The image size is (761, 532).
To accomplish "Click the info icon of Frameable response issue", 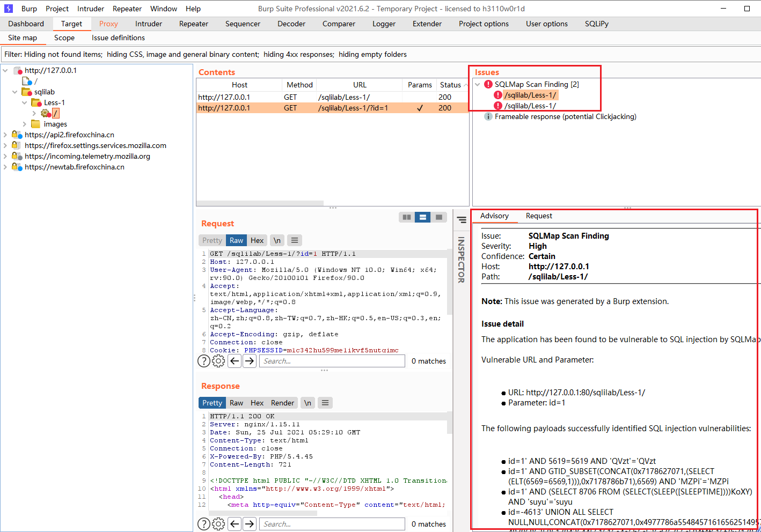I will [x=488, y=116].
